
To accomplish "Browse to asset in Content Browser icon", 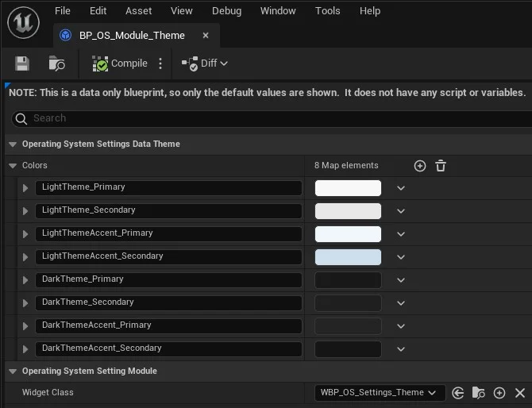I will (56, 64).
